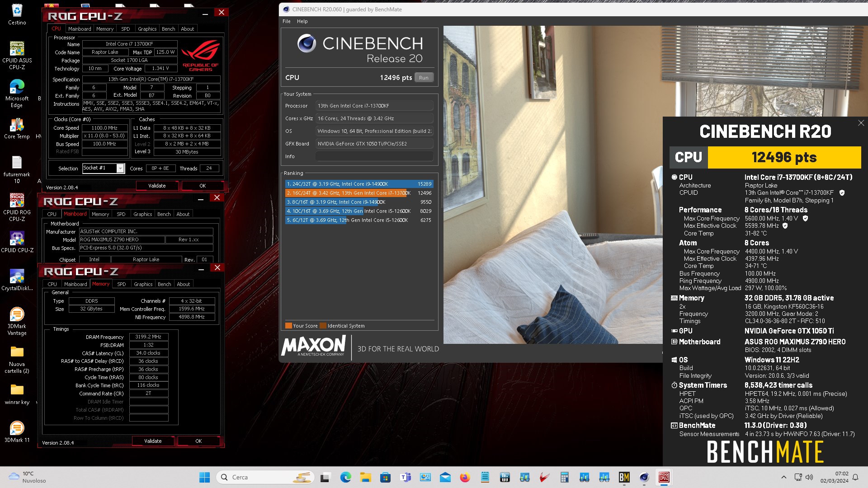Click OK in the CPU-Z CPU window
The image size is (868, 488).
(203, 186)
